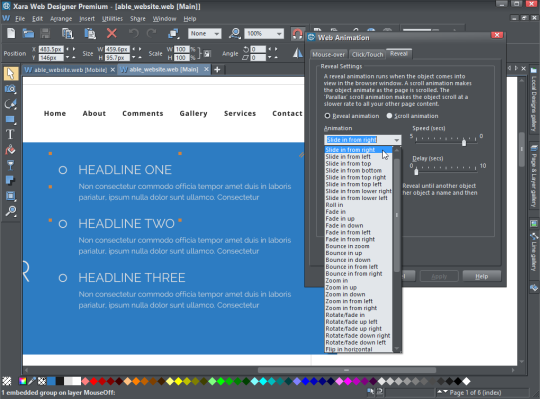Click the Copy icon in toolbar

pos(68,33)
